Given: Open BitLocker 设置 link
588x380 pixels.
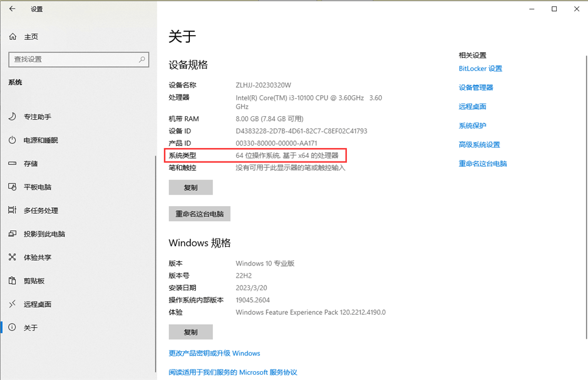Looking at the screenshot, I should (x=480, y=69).
